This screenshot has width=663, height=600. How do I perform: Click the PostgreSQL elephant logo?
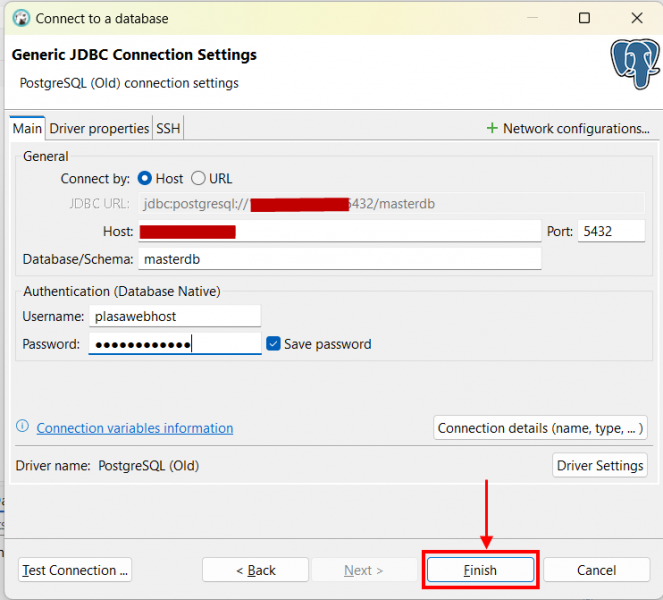click(x=635, y=64)
